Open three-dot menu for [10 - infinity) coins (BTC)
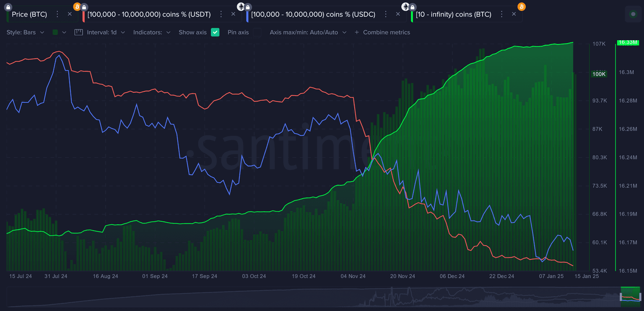 pyautogui.click(x=501, y=14)
